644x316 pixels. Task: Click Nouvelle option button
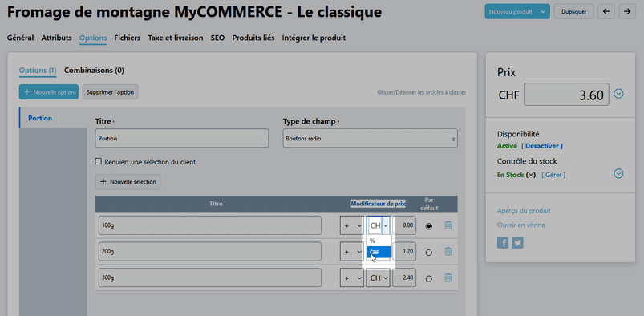[x=48, y=92]
